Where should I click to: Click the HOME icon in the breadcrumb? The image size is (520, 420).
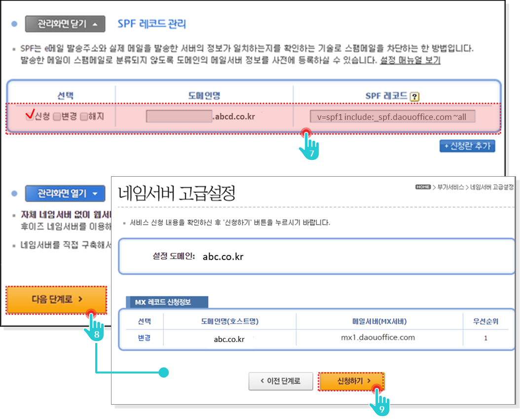coord(423,187)
